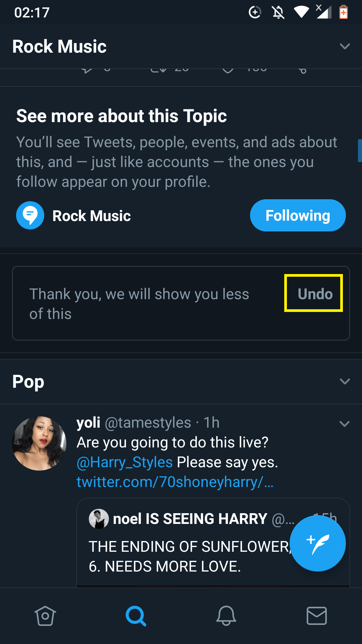Toggle the Following button for Rock Music

298,215
